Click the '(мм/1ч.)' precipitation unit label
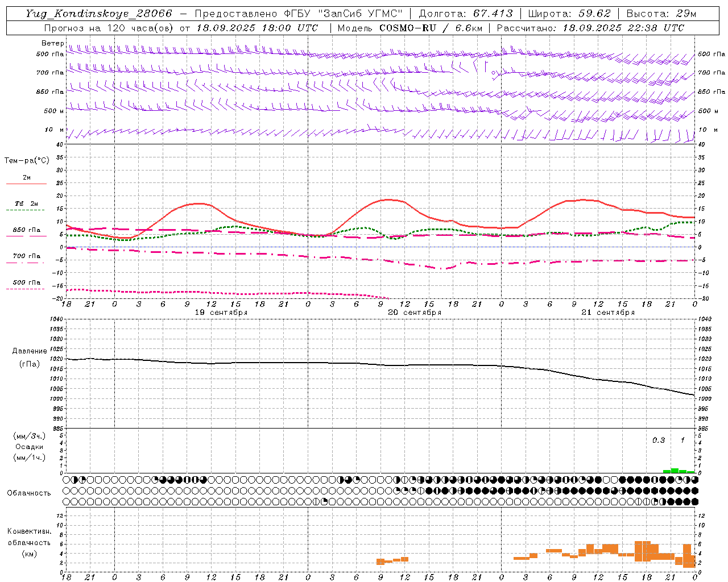 coord(30,458)
